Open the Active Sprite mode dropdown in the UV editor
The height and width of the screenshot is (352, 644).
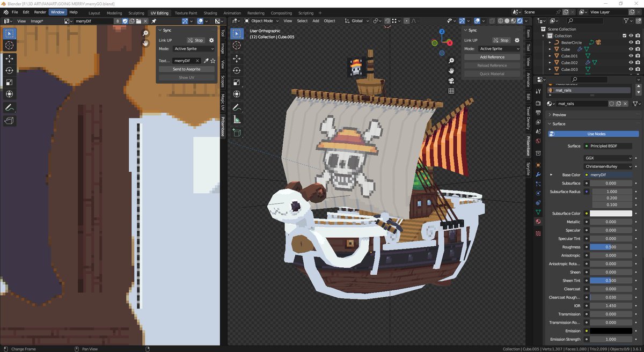click(194, 49)
